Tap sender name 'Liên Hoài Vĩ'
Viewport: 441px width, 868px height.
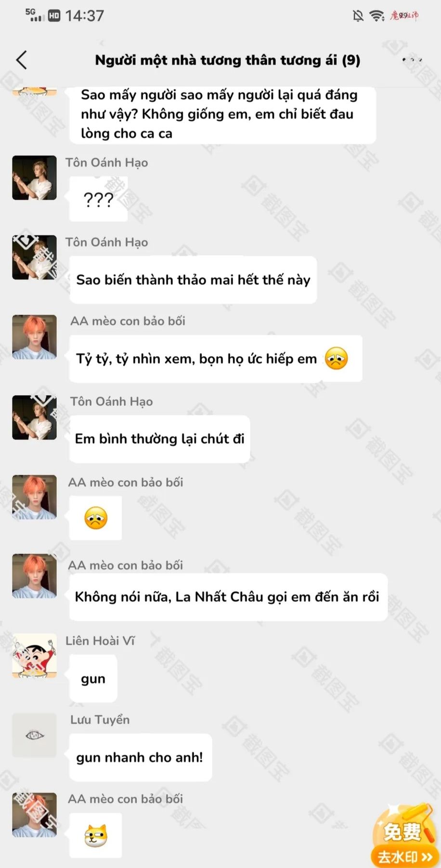click(x=100, y=641)
